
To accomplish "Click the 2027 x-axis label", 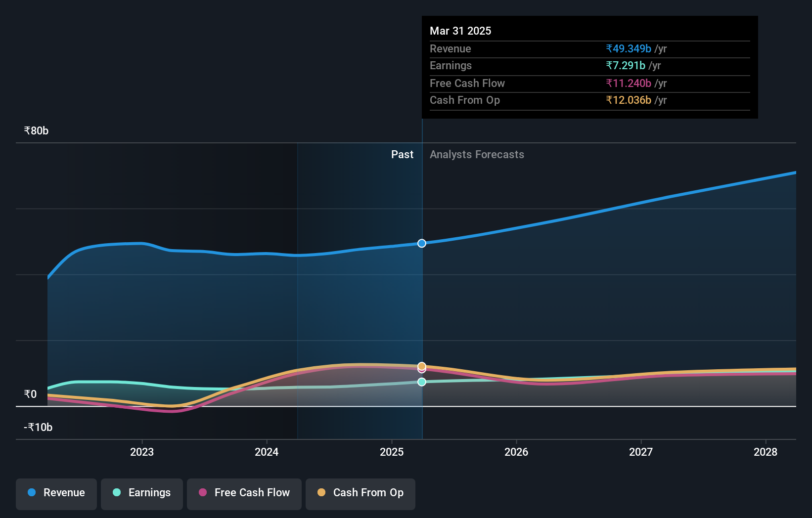I will click(x=641, y=452).
